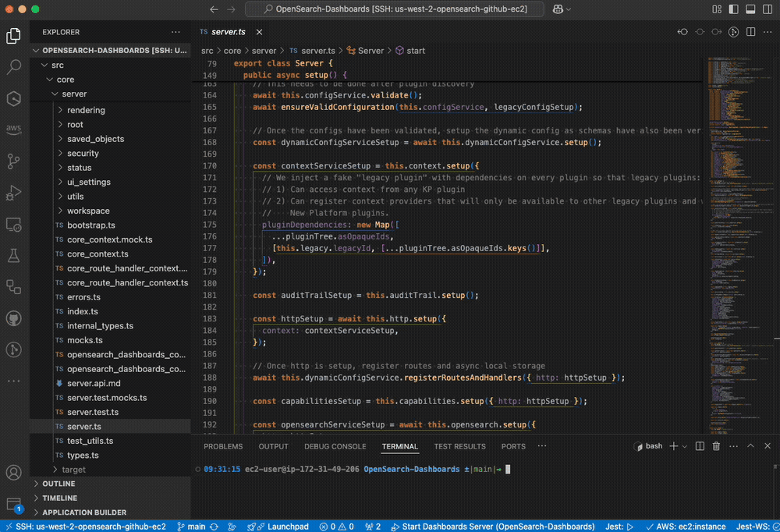Switch to the PORTS tab

[x=513, y=446]
